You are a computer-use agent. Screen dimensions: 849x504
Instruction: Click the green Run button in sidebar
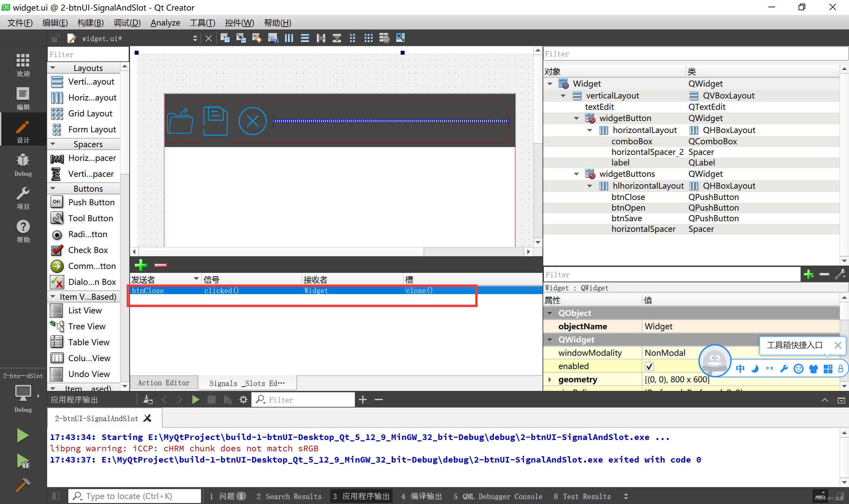click(23, 435)
